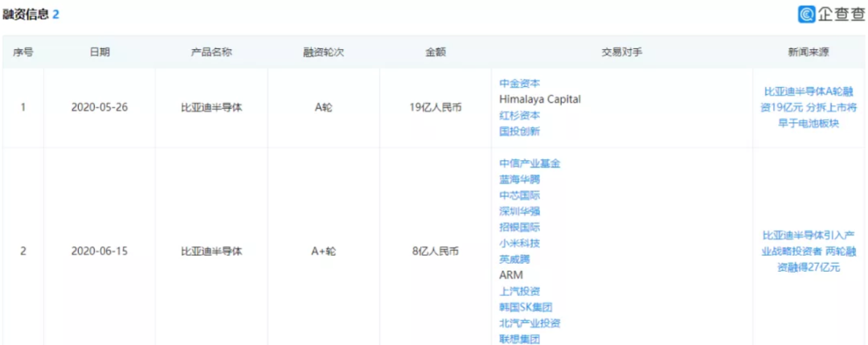The height and width of the screenshot is (345, 868).
Task: Open the 中芯国际 investor link
Action: coord(519,195)
